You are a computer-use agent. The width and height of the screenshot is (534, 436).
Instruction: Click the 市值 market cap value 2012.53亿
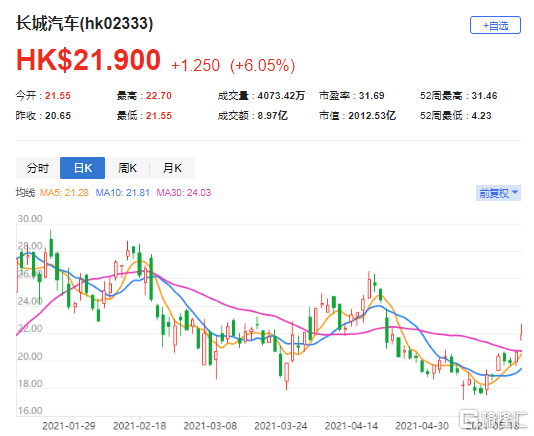coord(372,116)
